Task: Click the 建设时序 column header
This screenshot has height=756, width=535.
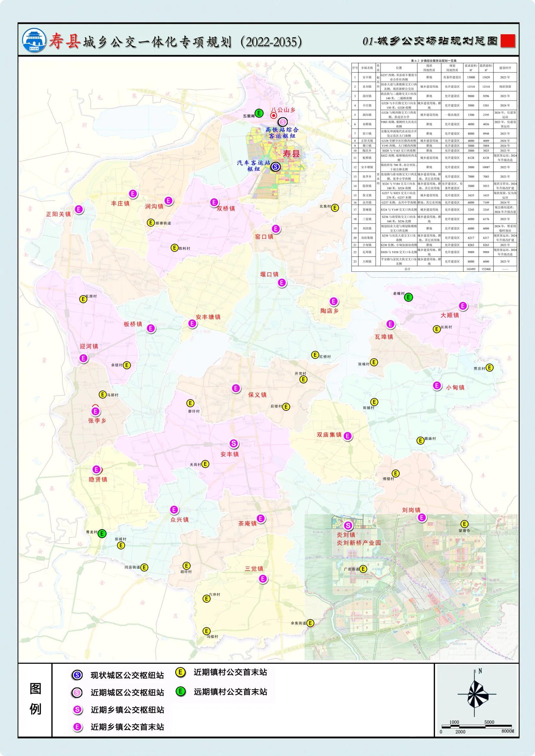Action: point(505,68)
